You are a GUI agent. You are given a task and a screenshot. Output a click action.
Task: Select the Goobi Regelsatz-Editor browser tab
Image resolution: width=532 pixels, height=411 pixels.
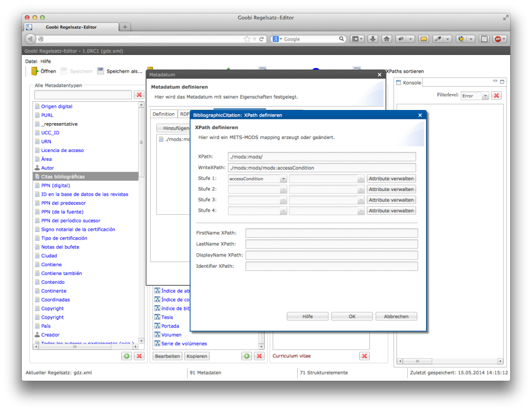pyautogui.click(x=71, y=27)
